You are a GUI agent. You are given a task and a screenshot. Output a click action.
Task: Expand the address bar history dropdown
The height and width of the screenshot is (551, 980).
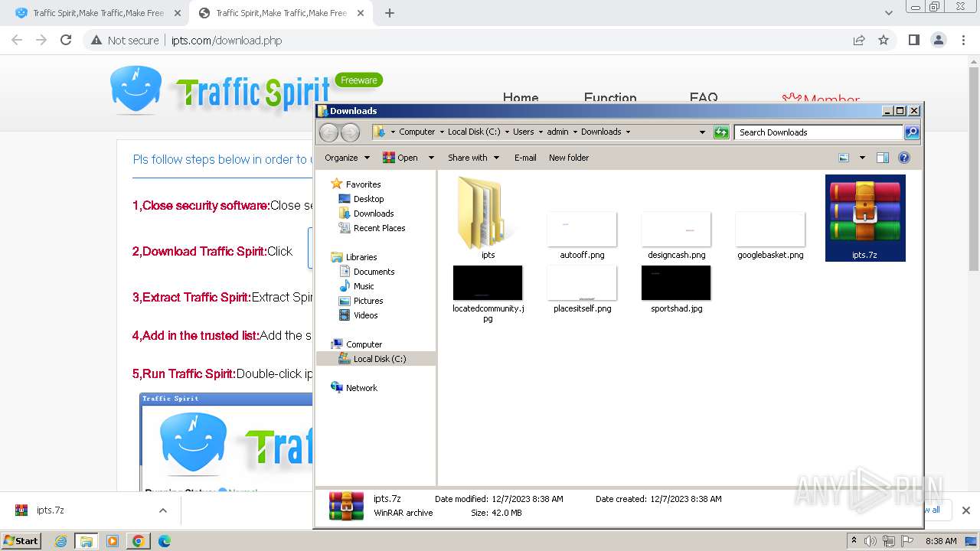702,132
